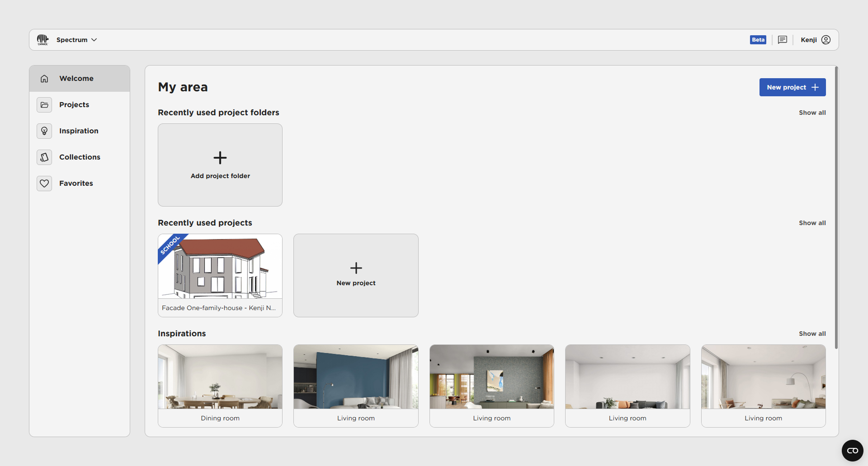Open the feedback chat icon

coord(783,39)
